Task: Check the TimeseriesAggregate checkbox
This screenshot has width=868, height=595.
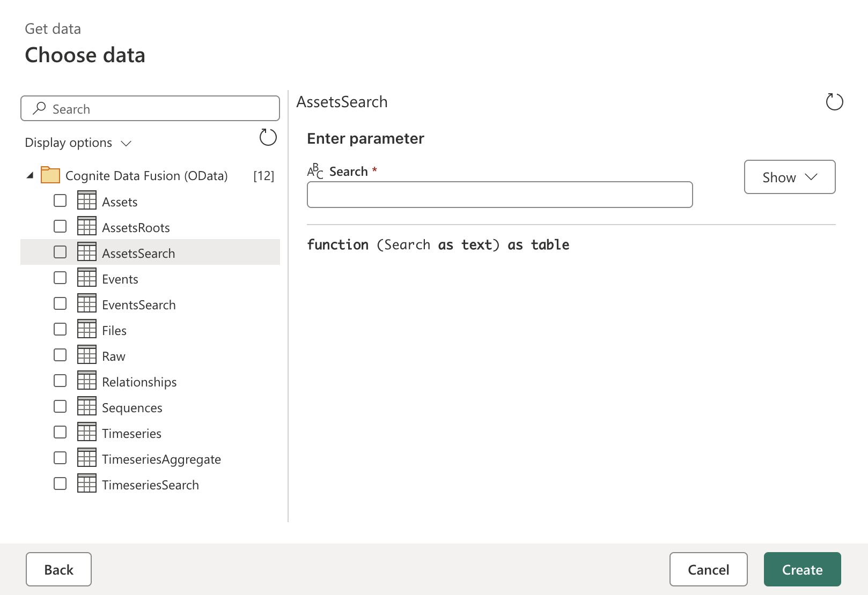Action: [x=60, y=457]
